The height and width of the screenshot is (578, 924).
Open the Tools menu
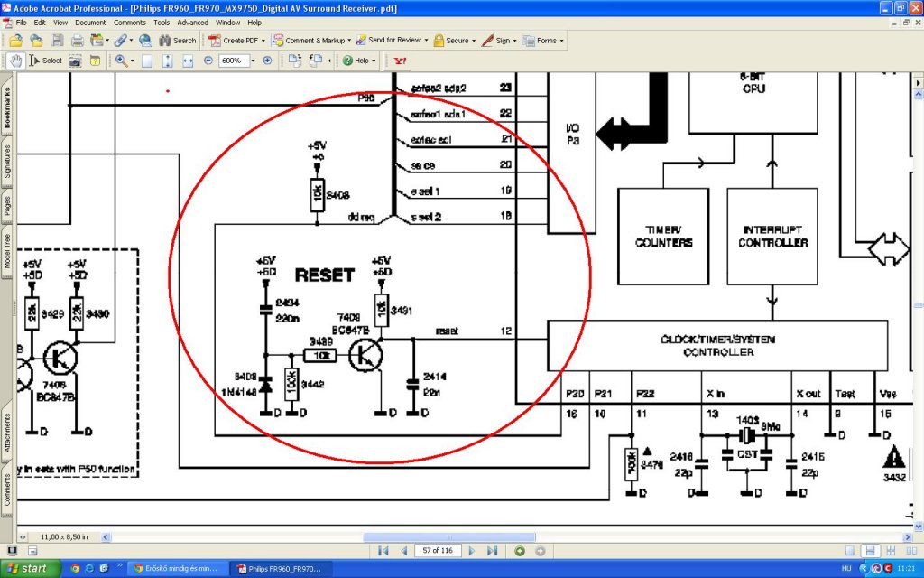pos(162,23)
